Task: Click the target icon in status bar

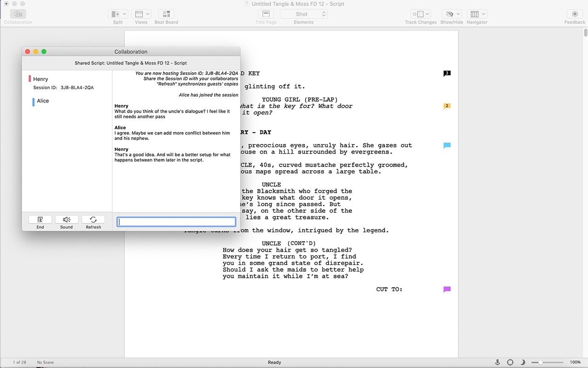Action: pyautogui.click(x=510, y=362)
